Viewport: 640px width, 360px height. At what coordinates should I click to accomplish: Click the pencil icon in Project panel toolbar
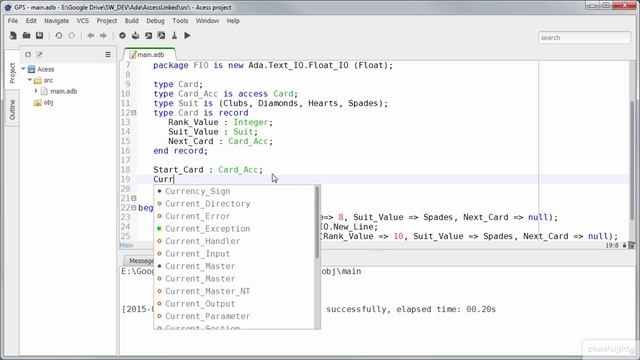[39, 54]
